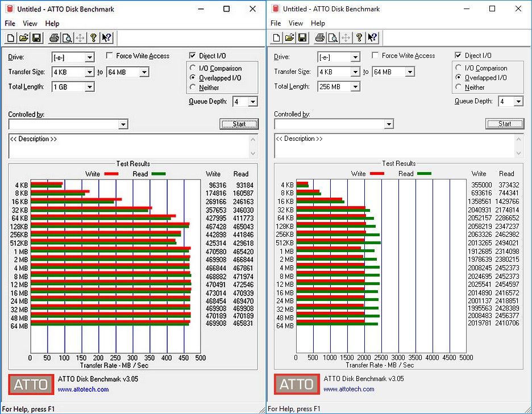Click About question mark icon in left window

click(93, 37)
